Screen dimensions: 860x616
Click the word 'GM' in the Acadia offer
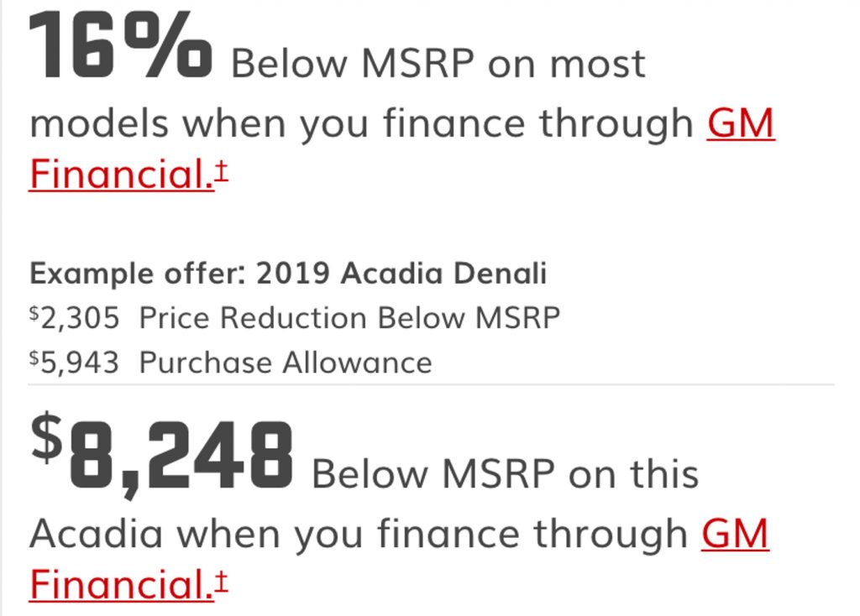(735, 535)
